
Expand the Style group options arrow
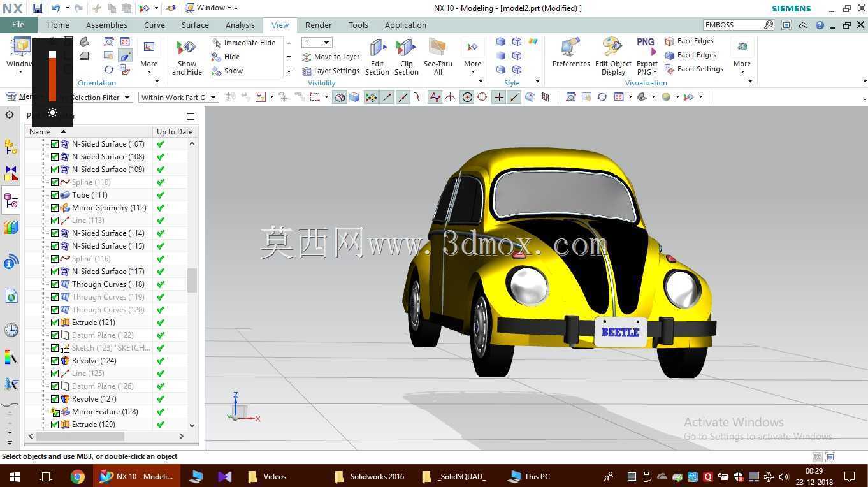click(x=537, y=82)
